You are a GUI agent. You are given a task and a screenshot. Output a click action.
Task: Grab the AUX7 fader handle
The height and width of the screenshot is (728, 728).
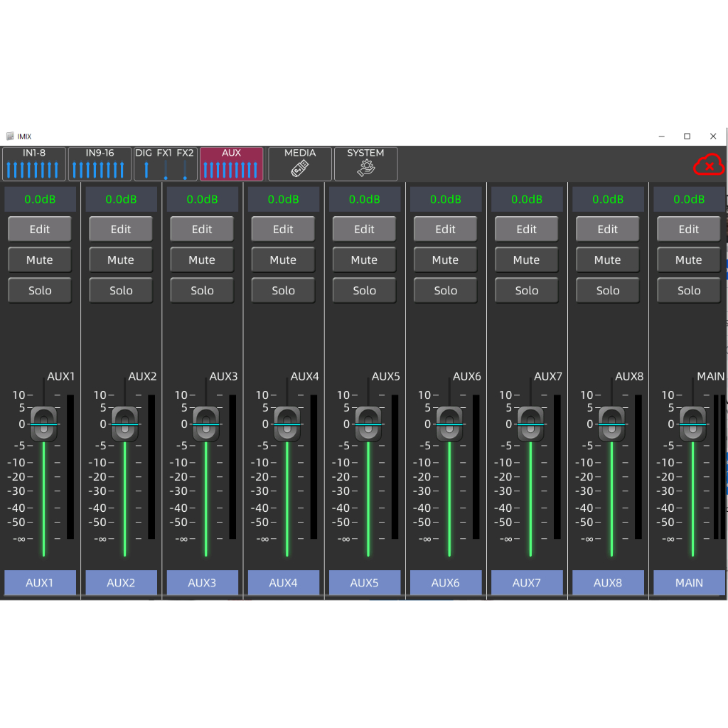click(530, 424)
